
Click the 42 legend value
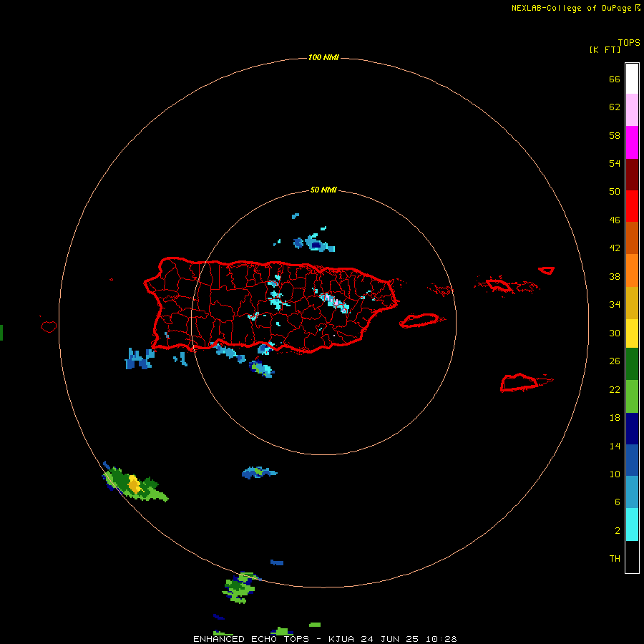click(615, 248)
